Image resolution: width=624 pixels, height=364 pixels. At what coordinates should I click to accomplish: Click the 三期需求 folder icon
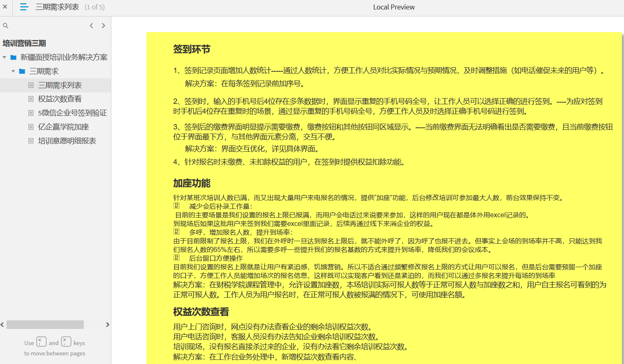[x=22, y=71]
